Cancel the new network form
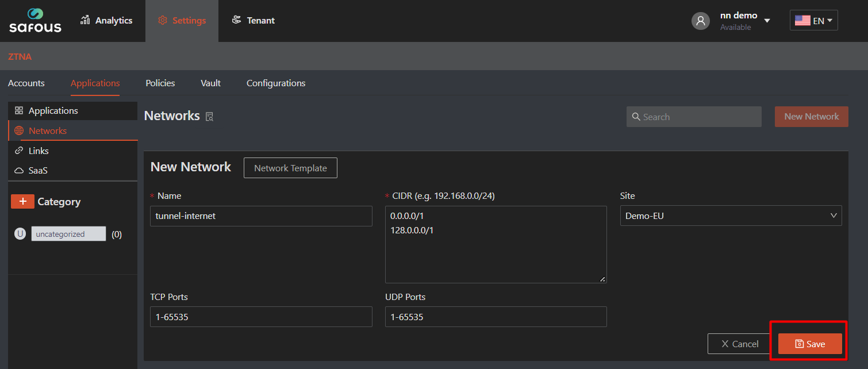Viewport: 868px width, 369px height. (739, 344)
